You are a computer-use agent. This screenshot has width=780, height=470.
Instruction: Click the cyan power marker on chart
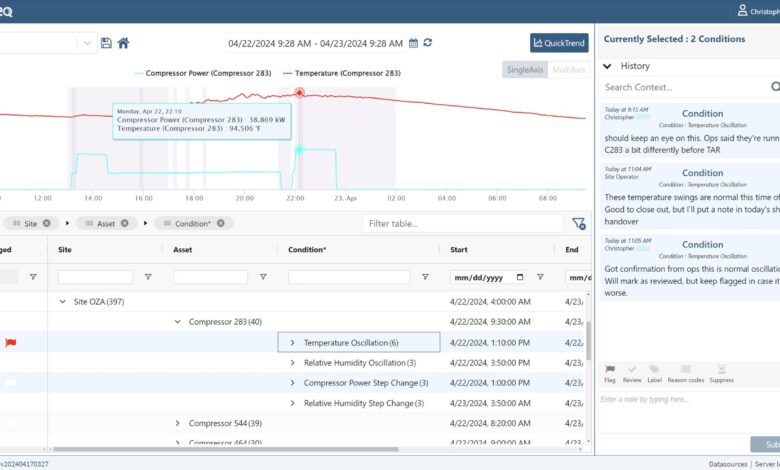[x=299, y=149]
